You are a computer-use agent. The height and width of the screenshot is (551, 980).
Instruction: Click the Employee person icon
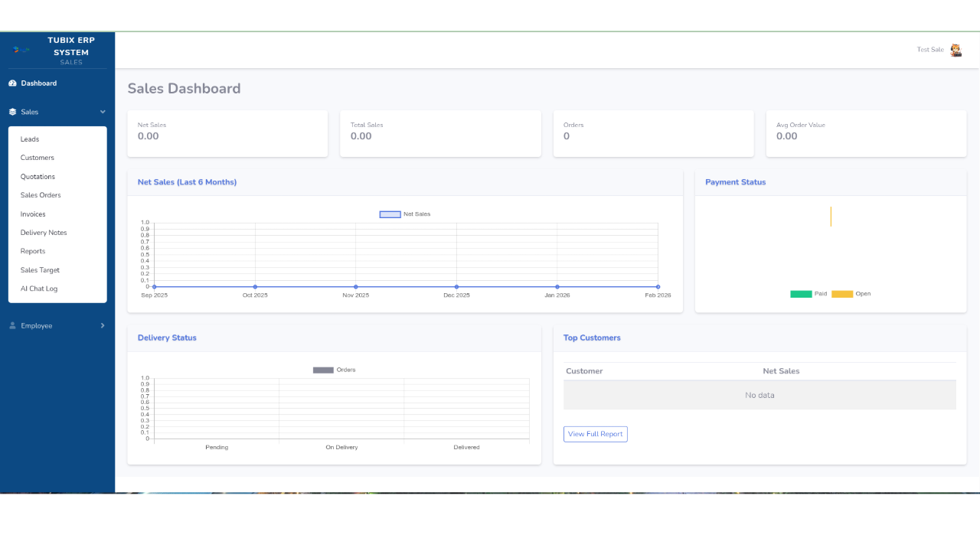point(12,325)
